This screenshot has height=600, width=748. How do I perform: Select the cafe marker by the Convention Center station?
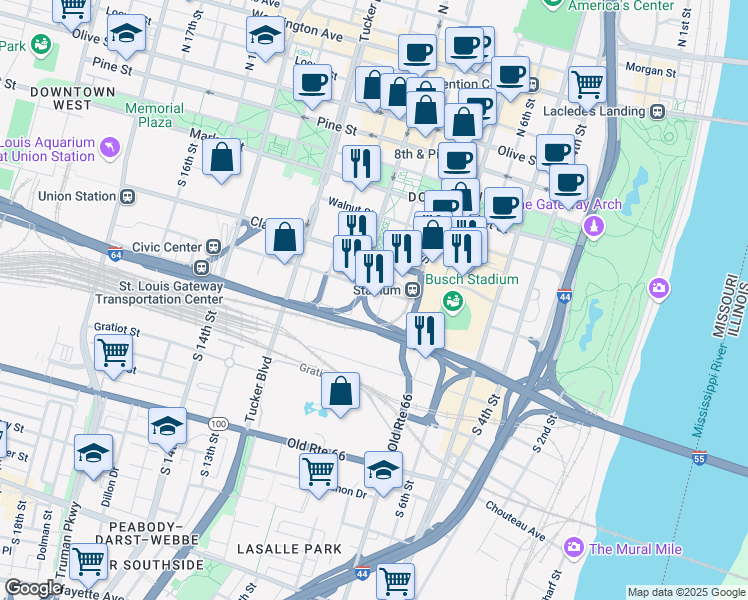[510, 78]
